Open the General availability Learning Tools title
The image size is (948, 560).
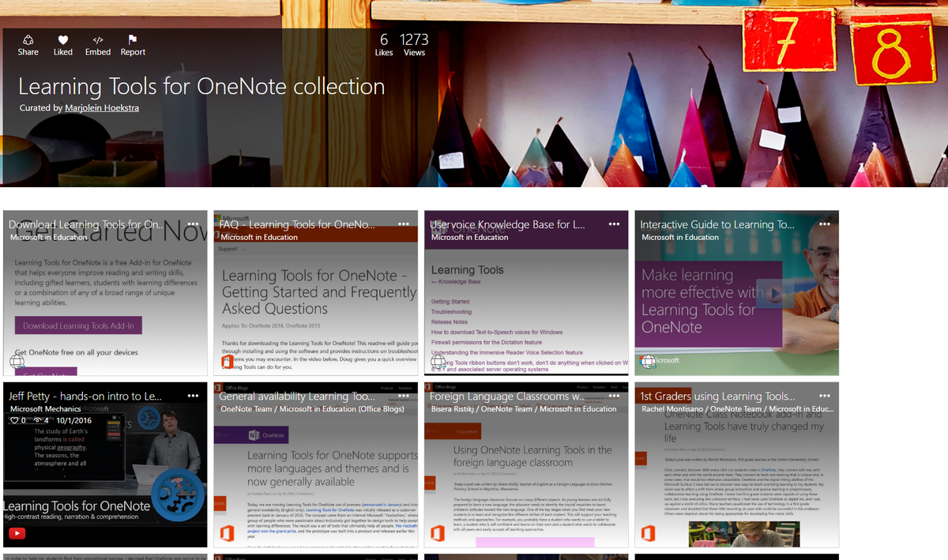click(297, 397)
